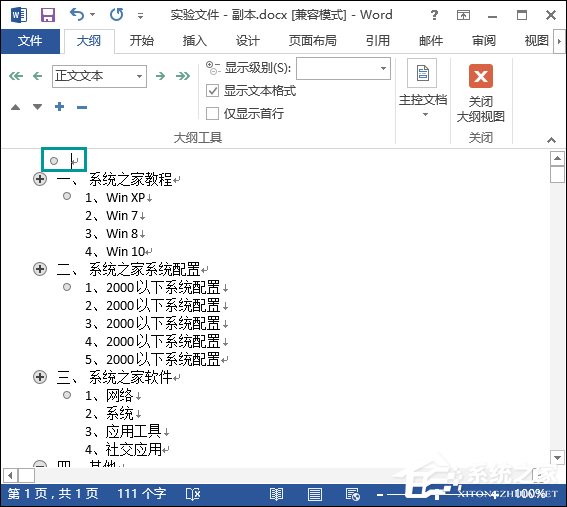
Task: Promote outline level with single left arrow
Action: pos(37,76)
